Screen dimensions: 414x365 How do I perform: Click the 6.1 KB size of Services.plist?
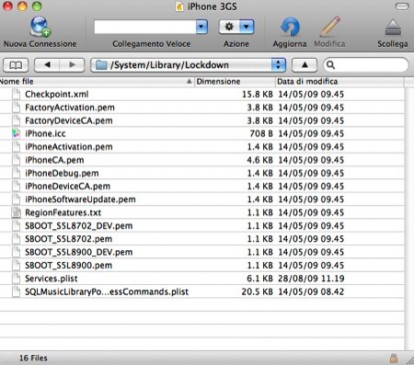pos(260,279)
